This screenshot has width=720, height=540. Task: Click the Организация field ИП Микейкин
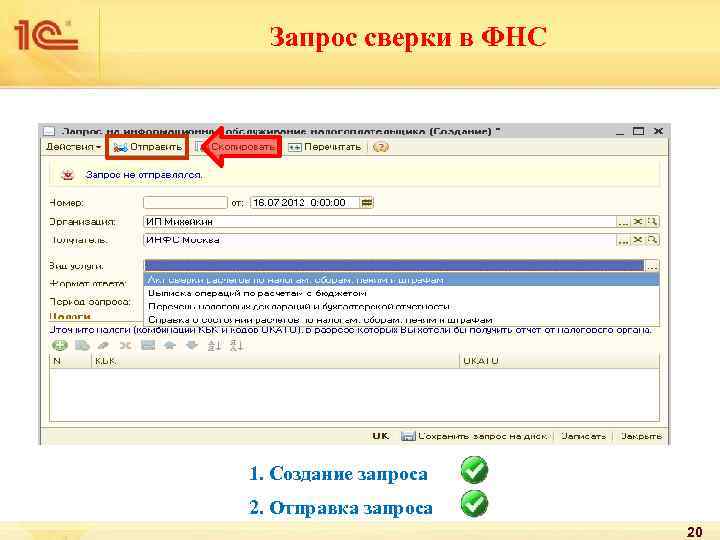pyautogui.click(x=379, y=222)
